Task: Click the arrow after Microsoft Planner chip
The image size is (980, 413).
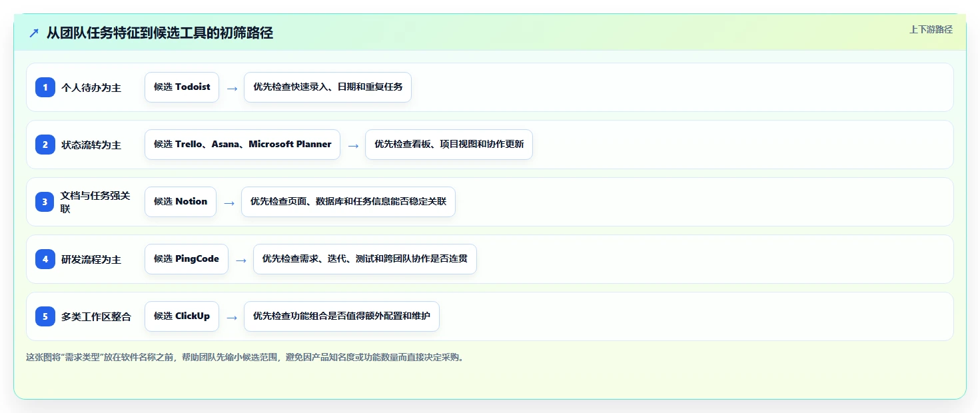Action: tap(353, 145)
